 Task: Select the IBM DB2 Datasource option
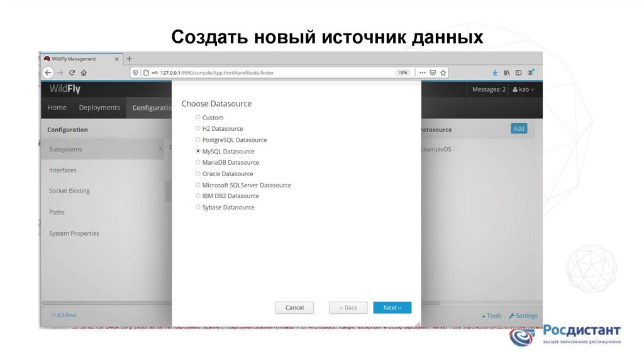198,196
